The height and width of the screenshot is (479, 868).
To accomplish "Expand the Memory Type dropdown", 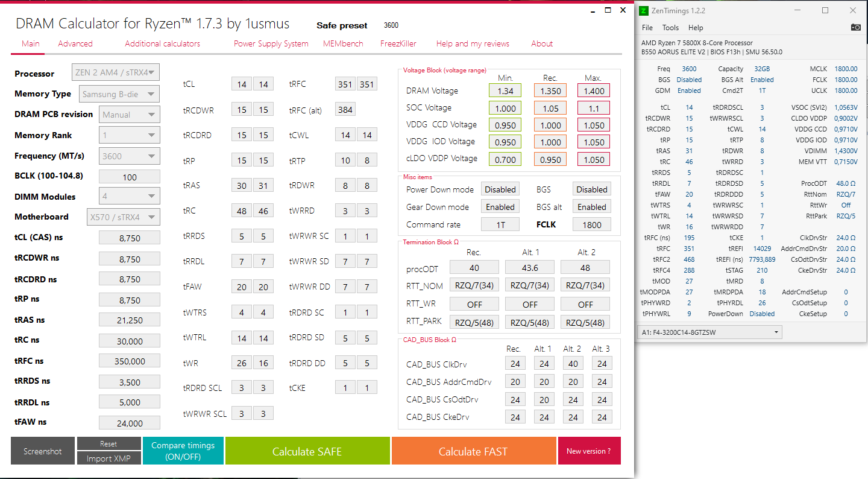I will [x=119, y=94].
